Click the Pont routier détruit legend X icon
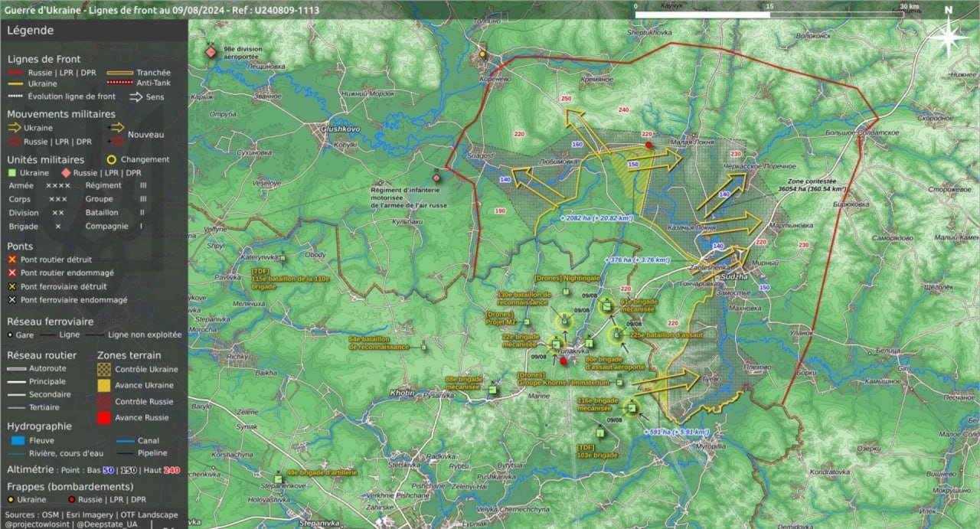 point(12,260)
